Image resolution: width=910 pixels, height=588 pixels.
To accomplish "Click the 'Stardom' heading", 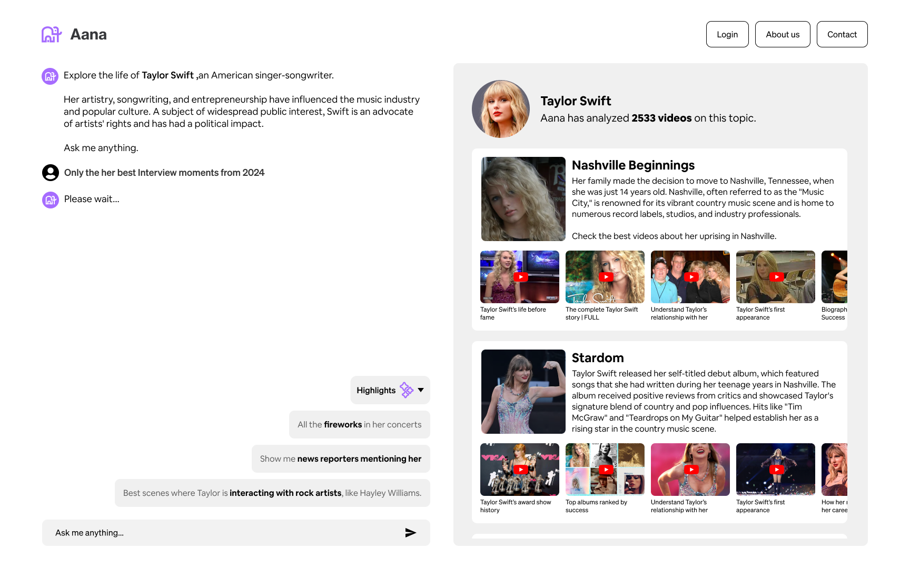I will coord(598,358).
